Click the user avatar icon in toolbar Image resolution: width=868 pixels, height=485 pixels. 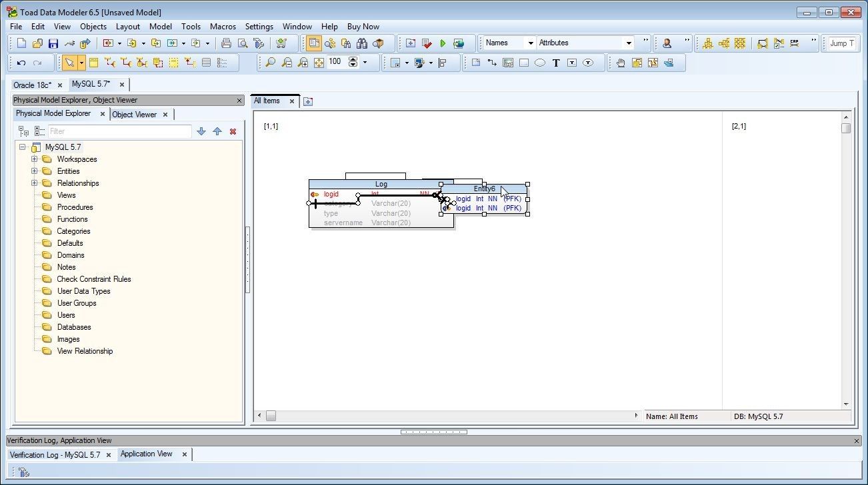(667, 43)
